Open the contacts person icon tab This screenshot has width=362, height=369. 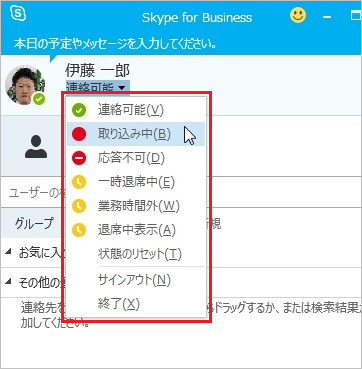click(x=36, y=147)
